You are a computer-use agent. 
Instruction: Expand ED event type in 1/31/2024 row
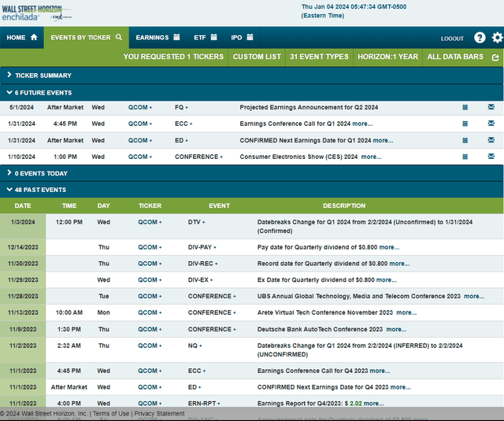[181, 140]
